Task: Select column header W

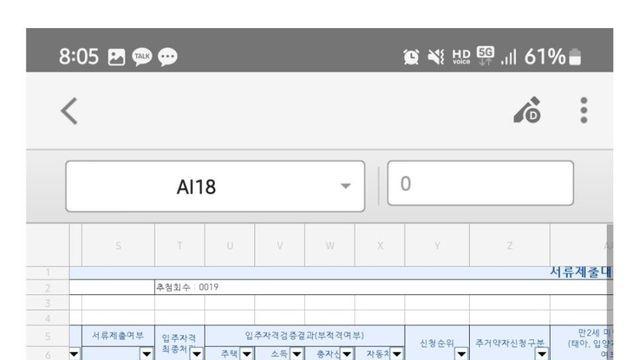Action: [330, 245]
